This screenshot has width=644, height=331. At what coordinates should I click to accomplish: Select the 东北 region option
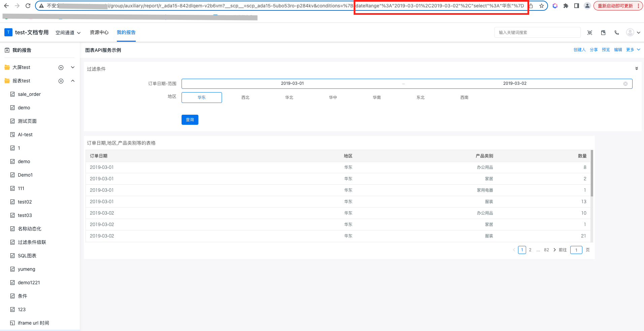[x=421, y=98]
